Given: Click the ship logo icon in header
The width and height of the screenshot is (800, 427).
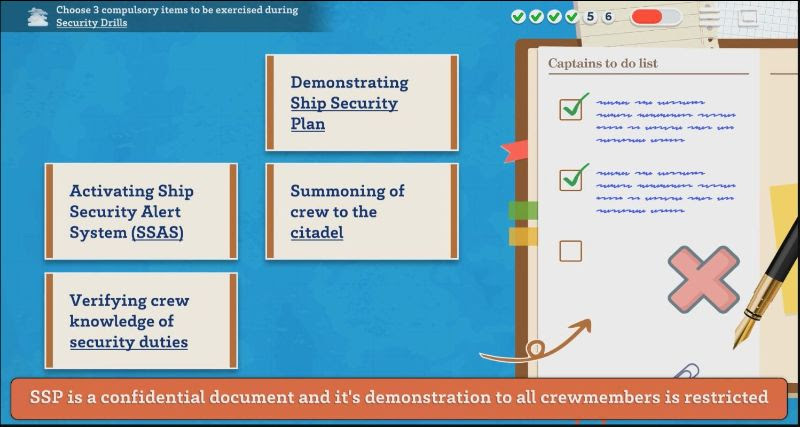Looking at the screenshot, I should (38, 16).
